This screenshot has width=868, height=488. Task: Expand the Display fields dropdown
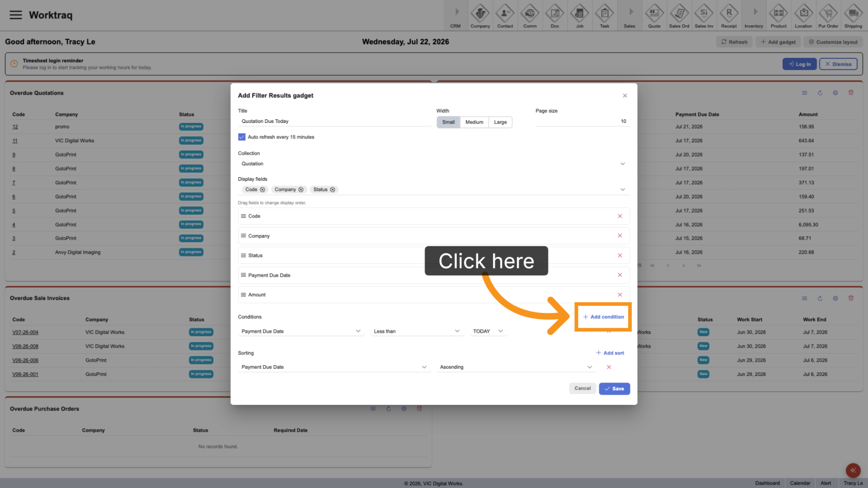tap(623, 190)
